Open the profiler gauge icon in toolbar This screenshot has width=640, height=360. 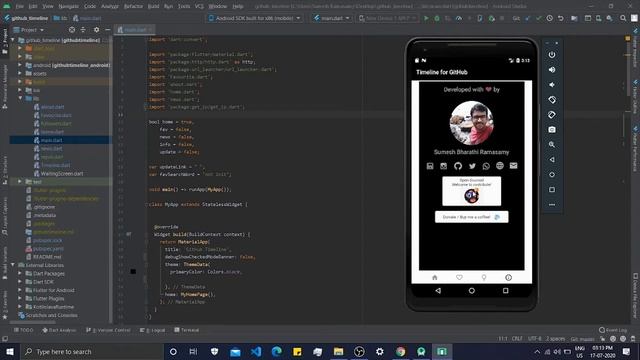(459, 18)
